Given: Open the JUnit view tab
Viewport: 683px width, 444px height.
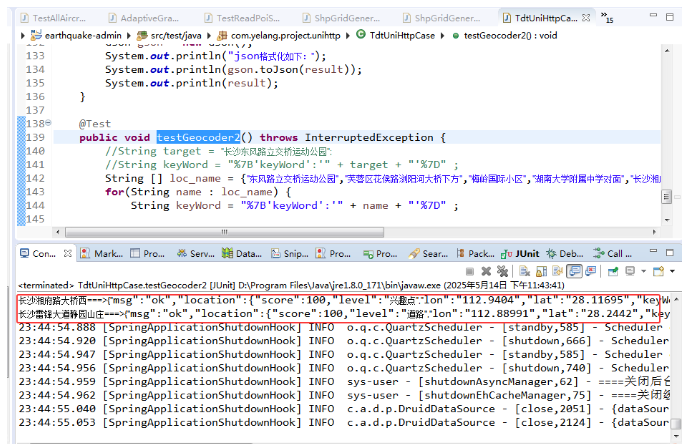Looking at the screenshot, I should (x=521, y=254).
